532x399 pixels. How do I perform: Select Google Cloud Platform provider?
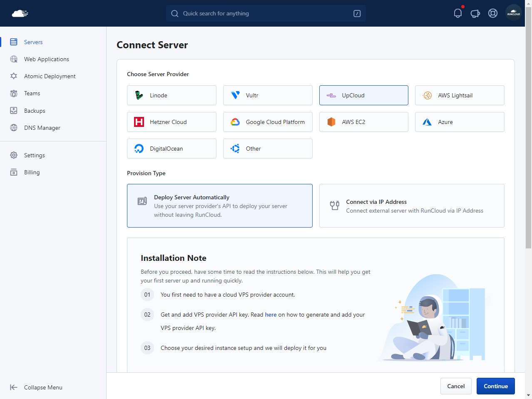click(268, 122)
